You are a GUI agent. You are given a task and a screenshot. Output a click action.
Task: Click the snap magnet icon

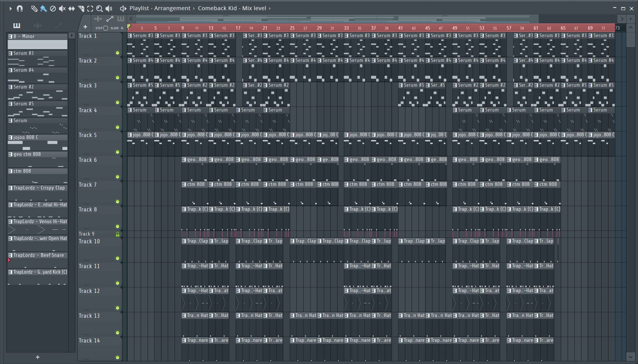(20, 8)
